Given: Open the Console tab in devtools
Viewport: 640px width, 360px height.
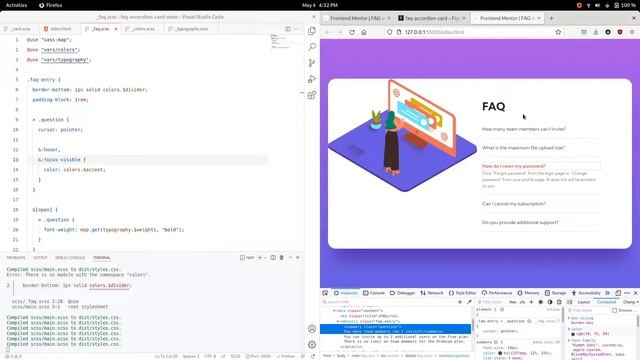Looking at the screenshot, I should tap(374, 293).
